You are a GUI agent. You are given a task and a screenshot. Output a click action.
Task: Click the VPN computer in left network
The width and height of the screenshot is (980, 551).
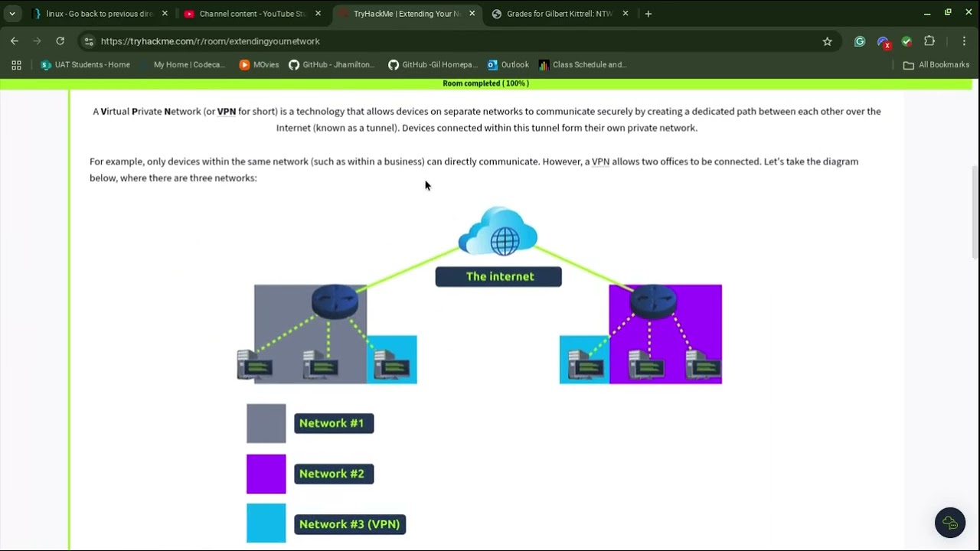pyautogui.click(x=392, y=365)
